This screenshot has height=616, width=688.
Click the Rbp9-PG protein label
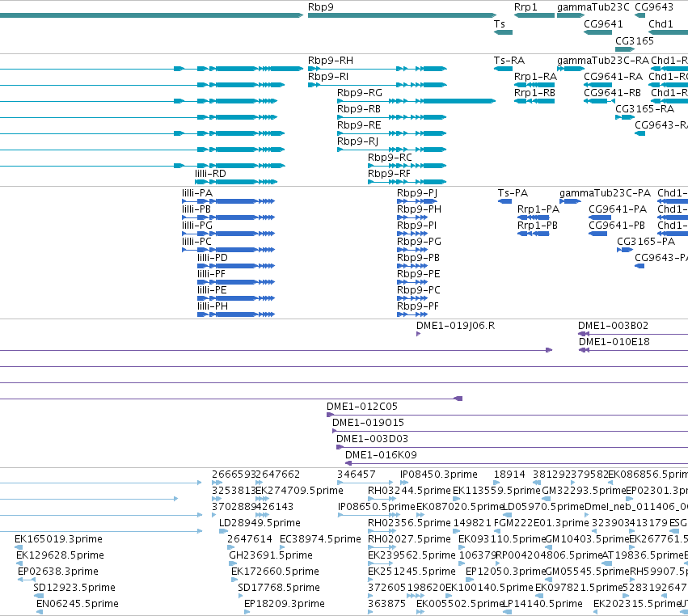click(x=419, y=242)
